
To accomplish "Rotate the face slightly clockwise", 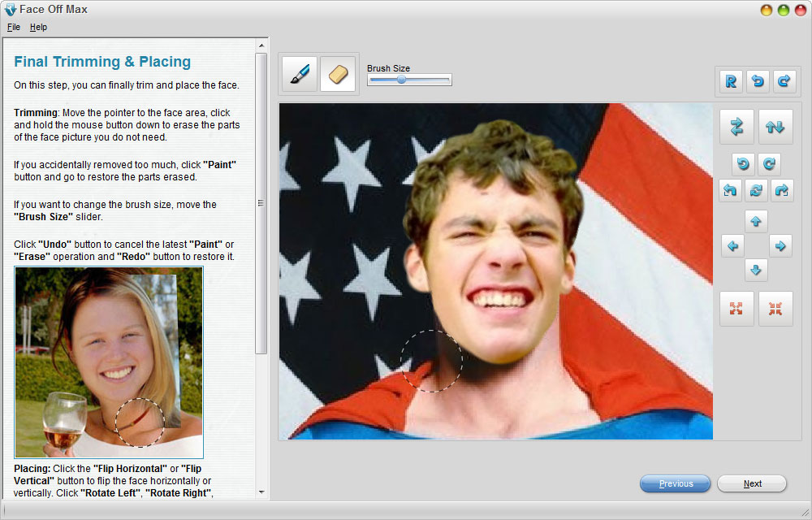I will pyautogui.click(x=769, y=164).
